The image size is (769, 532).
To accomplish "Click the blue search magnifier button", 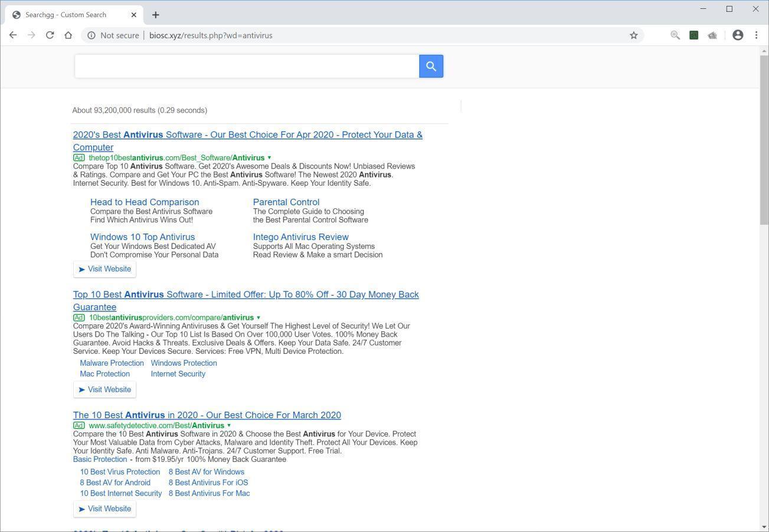I will (x=431, y=66).
